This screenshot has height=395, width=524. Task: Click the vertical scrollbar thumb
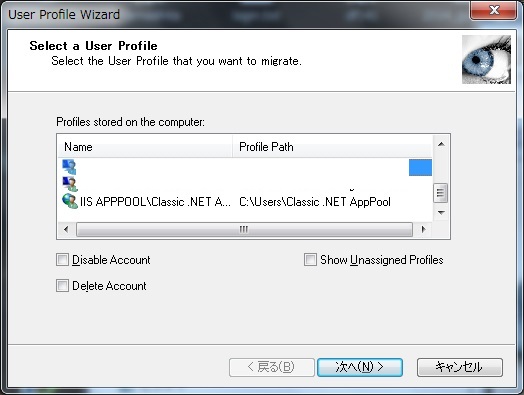440,193
